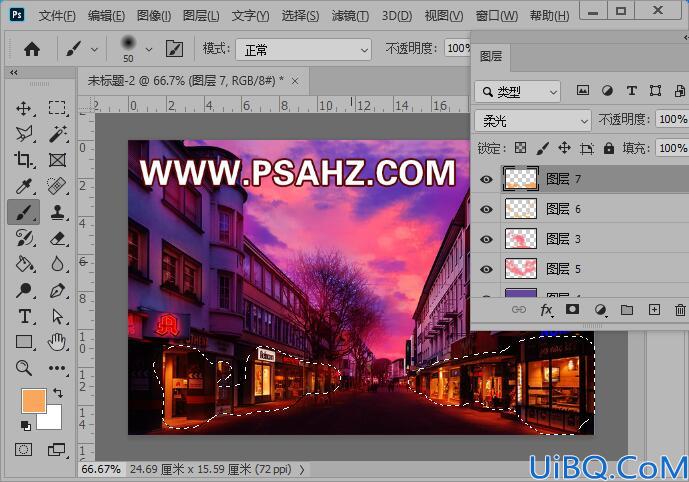Swap foreground and background colors
The height and width of the screenshot is (482, 689).
click(58, 392)
